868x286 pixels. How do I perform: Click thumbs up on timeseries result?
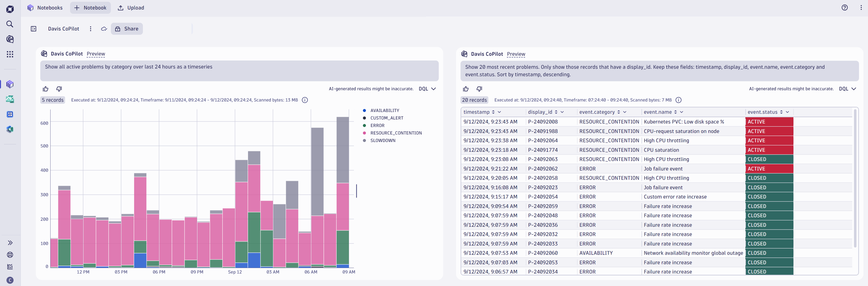46,89
